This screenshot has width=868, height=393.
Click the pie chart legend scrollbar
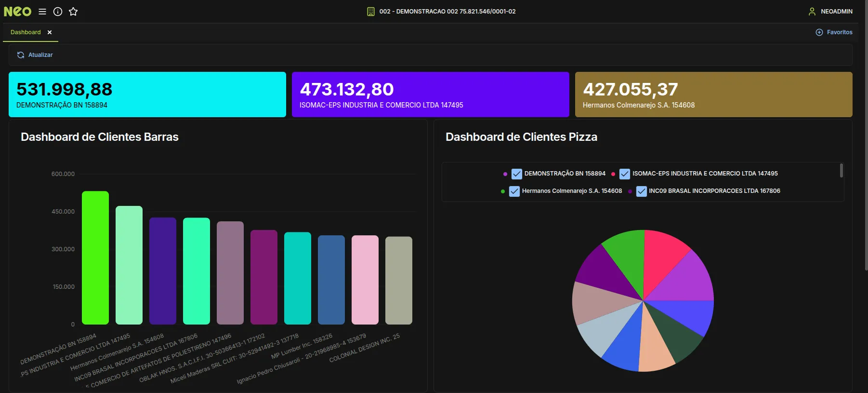[841, 171]
